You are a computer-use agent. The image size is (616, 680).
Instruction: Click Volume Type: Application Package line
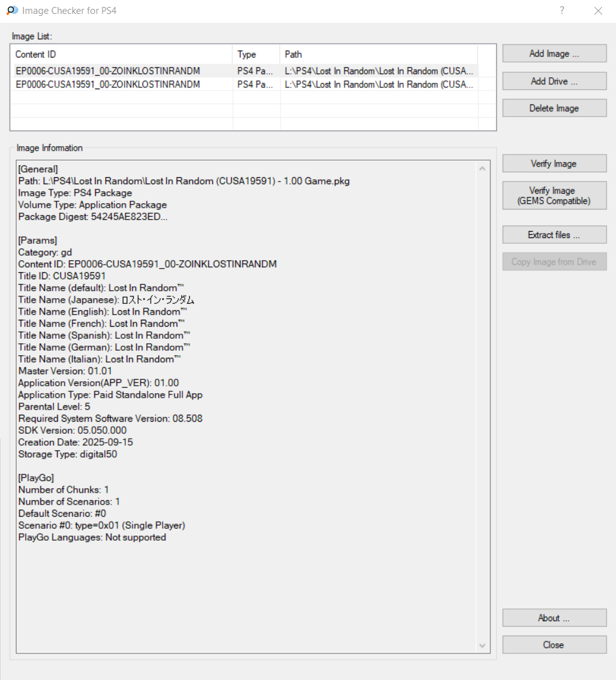tap(92, 205)
